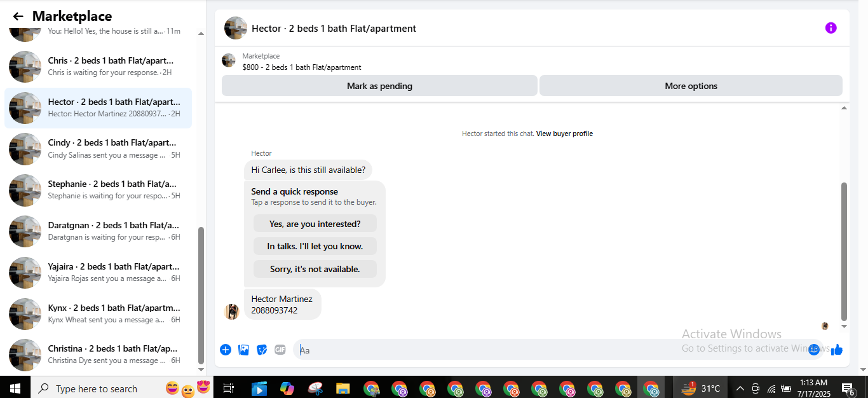This screenshot has width=868, height=398.
Task: Click Cindy's conversation avatar thumbnail
Action: [25, 149]
